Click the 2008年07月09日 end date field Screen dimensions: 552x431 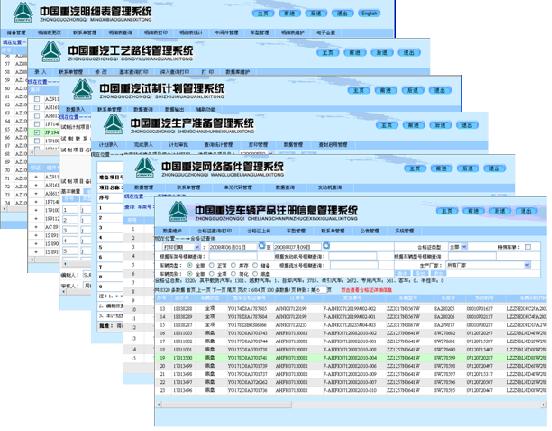[x=297, y=247]
